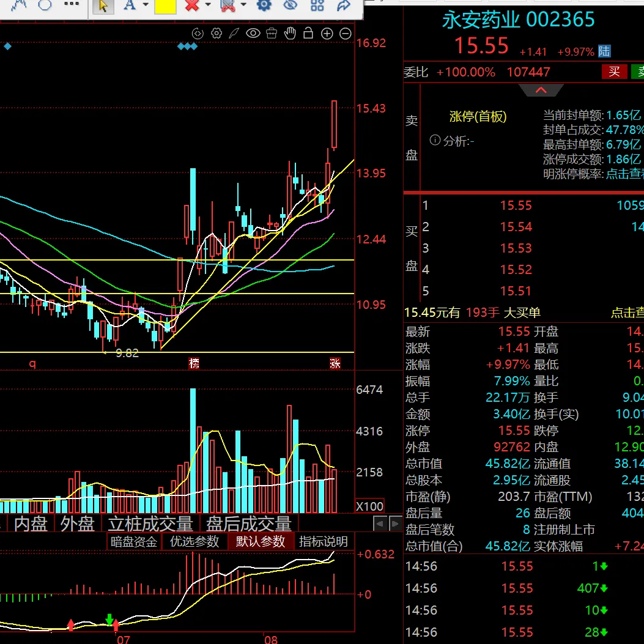Toggle the chart padlock icon

(x=308, y=33)
